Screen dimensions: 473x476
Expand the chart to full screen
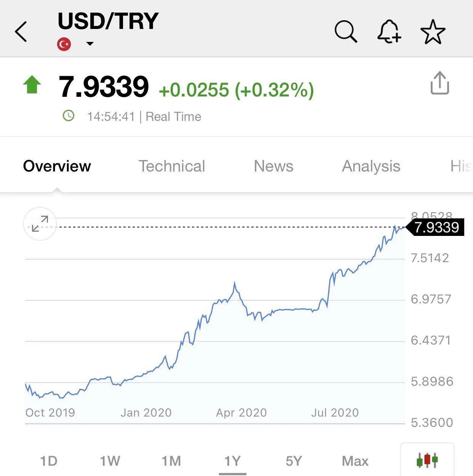pyautogui.click(x=40, y=224)
